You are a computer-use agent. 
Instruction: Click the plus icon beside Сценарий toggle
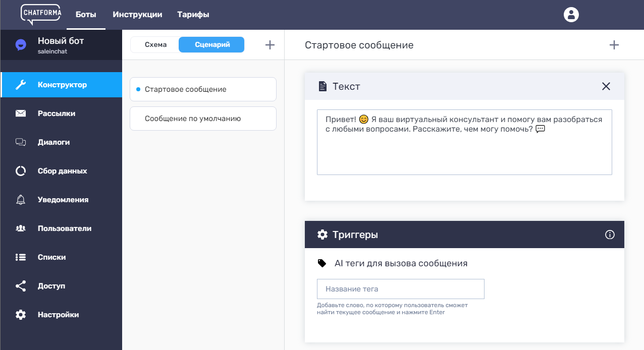(270, 45)
